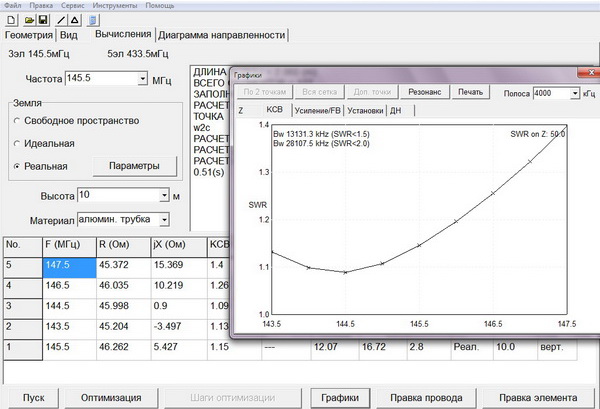Open the Высота height dropdown
This screenshot has width=600, height=409.
click(164, 196)
